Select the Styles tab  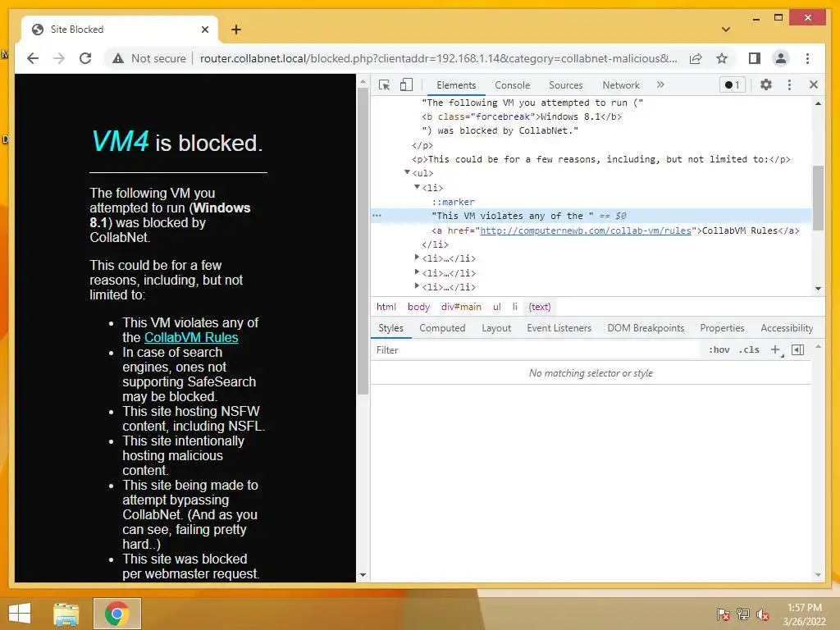click(x=390, y=328)
